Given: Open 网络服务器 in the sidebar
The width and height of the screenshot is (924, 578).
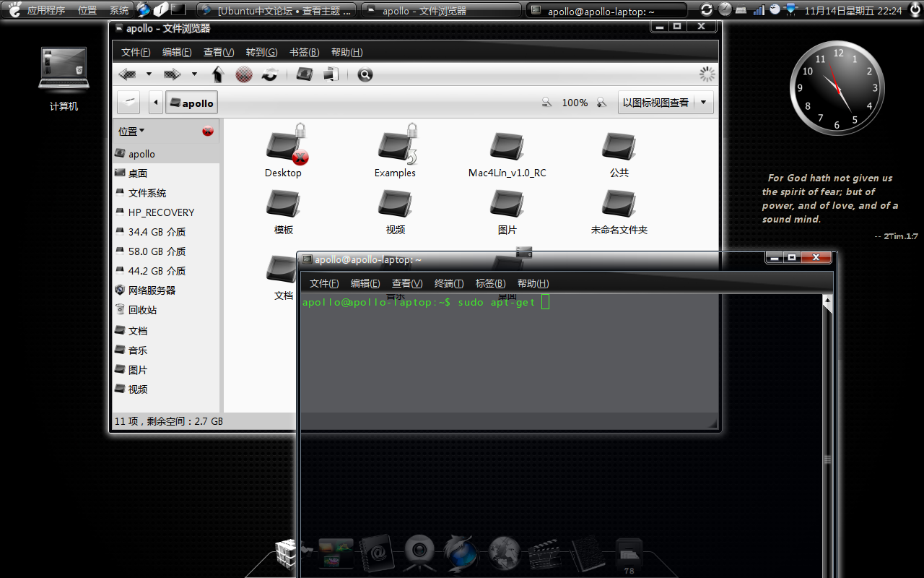Looking at the screenshot, I should coord(166,290).
